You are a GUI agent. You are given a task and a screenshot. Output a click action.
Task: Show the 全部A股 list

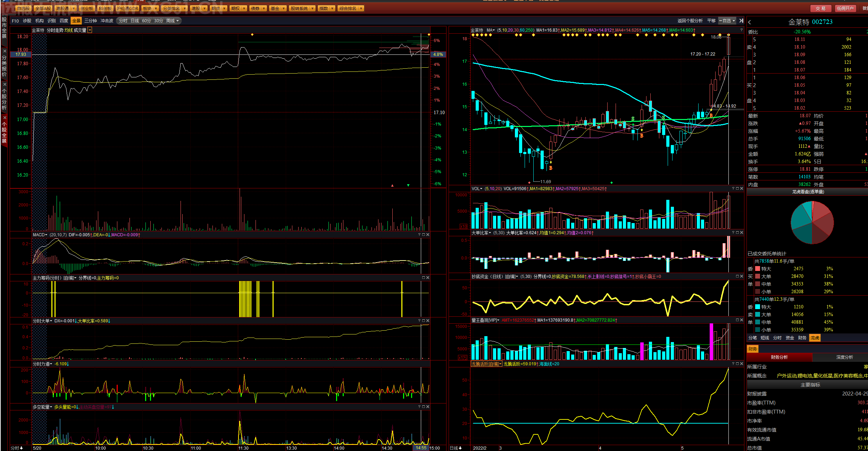[43, 8]
